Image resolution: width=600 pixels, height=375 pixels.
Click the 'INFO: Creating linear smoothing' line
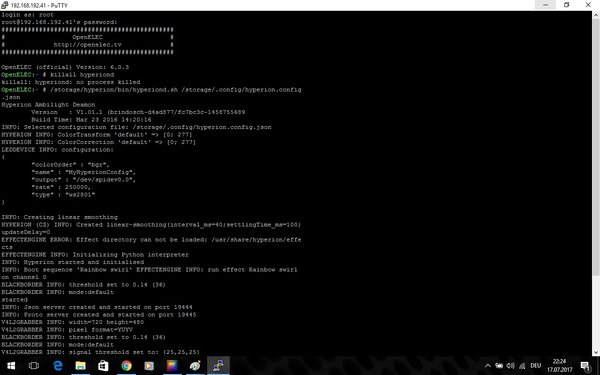[x=59, y=217]
